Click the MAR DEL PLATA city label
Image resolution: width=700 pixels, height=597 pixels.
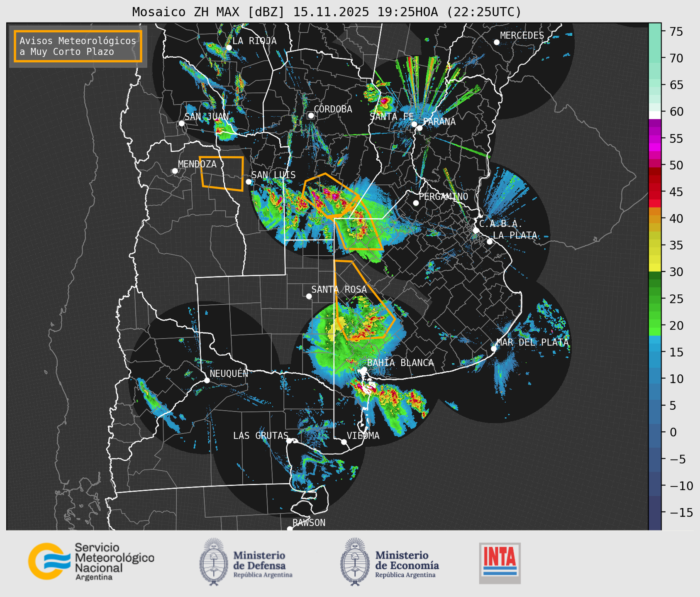[x=532, y=343]
